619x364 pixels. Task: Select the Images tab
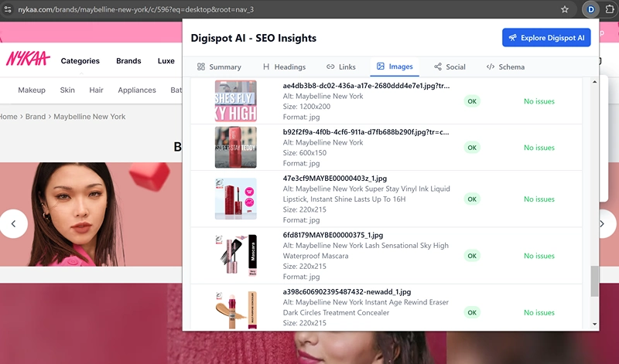tap(395, 66)
